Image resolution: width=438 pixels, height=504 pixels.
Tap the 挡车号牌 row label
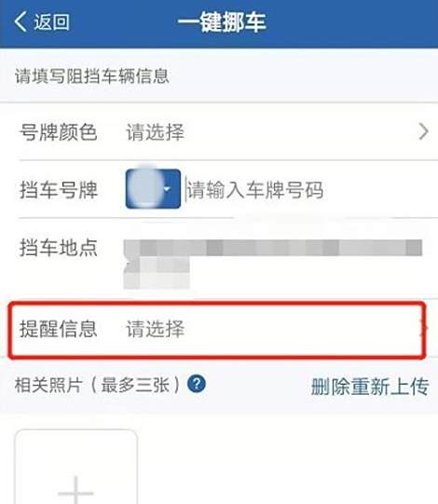click(59, 190)
